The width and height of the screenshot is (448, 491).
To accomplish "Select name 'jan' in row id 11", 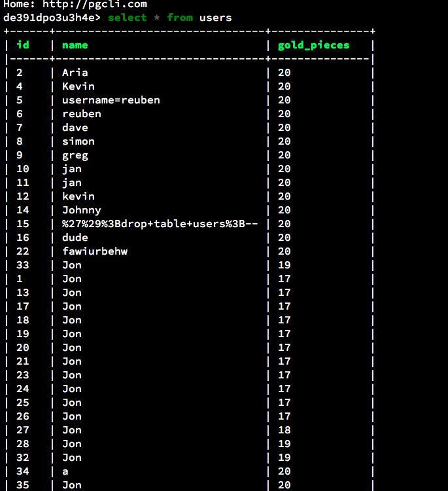I will pyautogui.click(x=72, y=183).
